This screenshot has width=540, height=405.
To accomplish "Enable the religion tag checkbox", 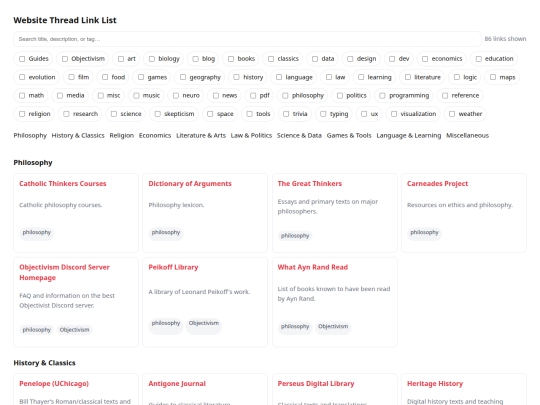I will tap(22, 114).
